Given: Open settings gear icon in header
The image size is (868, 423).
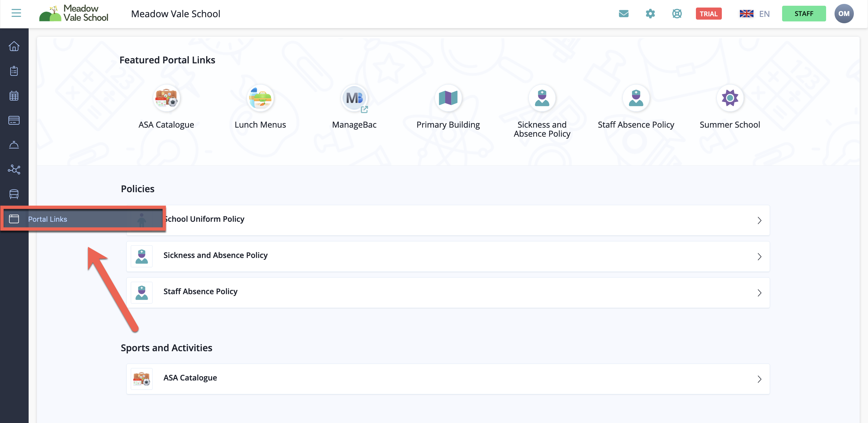Looking at the screenshot, I should click(650, 14).
